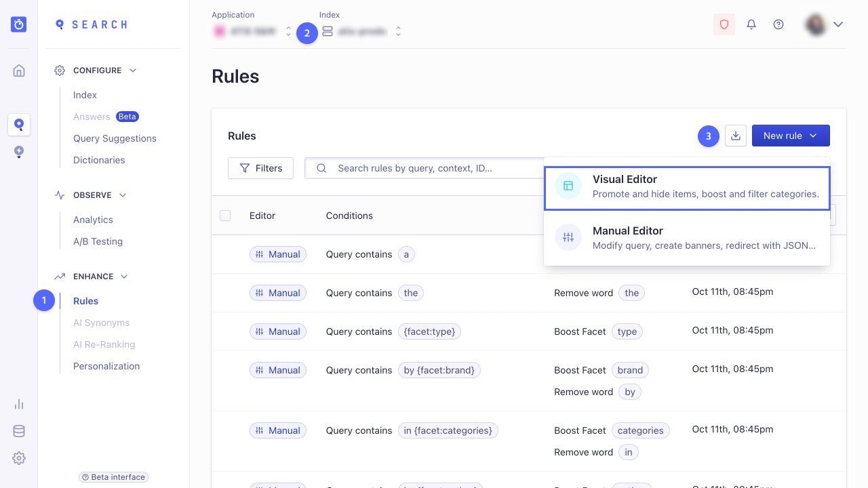Click the Beta interface toggle
The image size is (868, 488).
[x=113, y=477]
